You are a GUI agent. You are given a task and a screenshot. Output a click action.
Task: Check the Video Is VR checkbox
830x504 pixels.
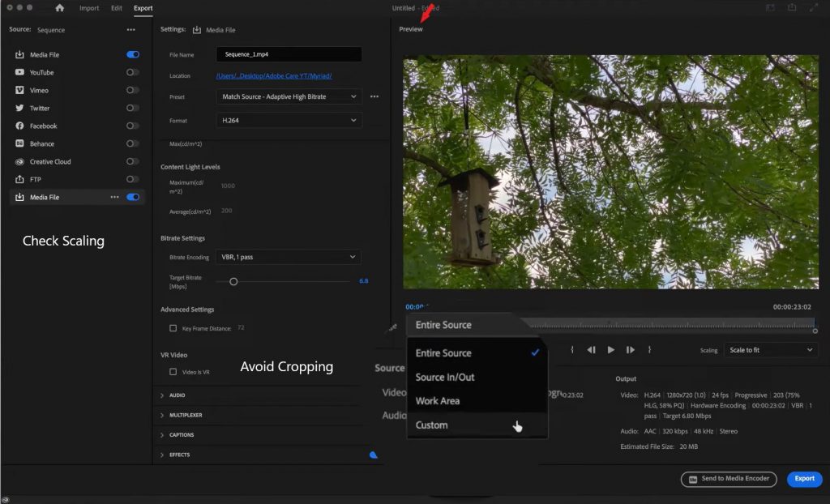click(x=173, y=372)
